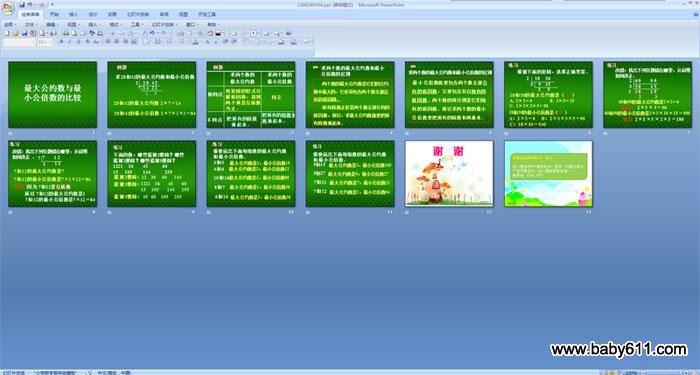
Task: Switch to the 幻灯片放映 ribbon tab
Action: pyautogui.click(x=138, y=14)
